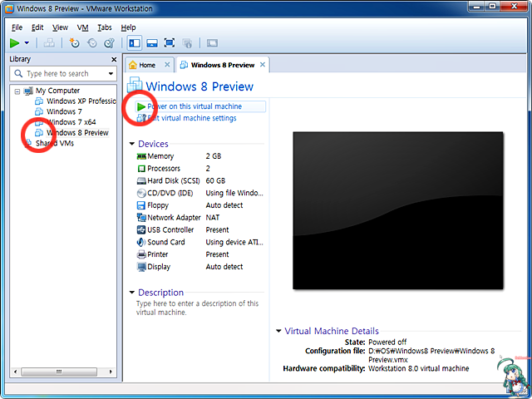Click library scrollbar right arrow
Viewport: 532px width, 399px height.
111,372
